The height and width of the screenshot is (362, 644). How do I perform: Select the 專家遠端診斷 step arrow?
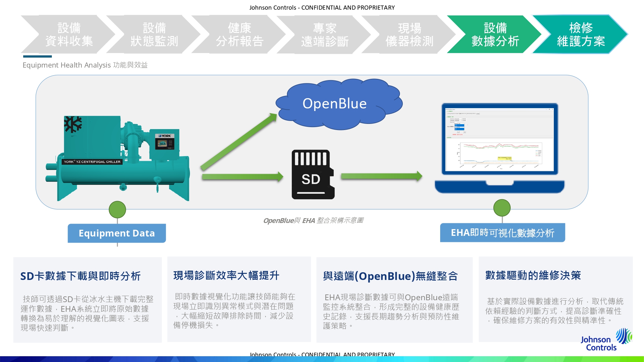tap(325, 34)
